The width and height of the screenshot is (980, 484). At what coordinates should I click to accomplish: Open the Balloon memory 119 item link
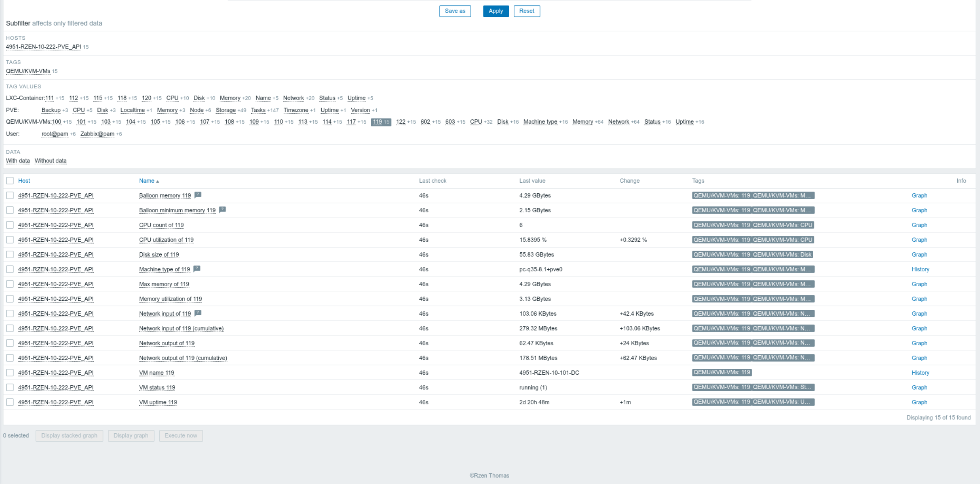(165, 195)
